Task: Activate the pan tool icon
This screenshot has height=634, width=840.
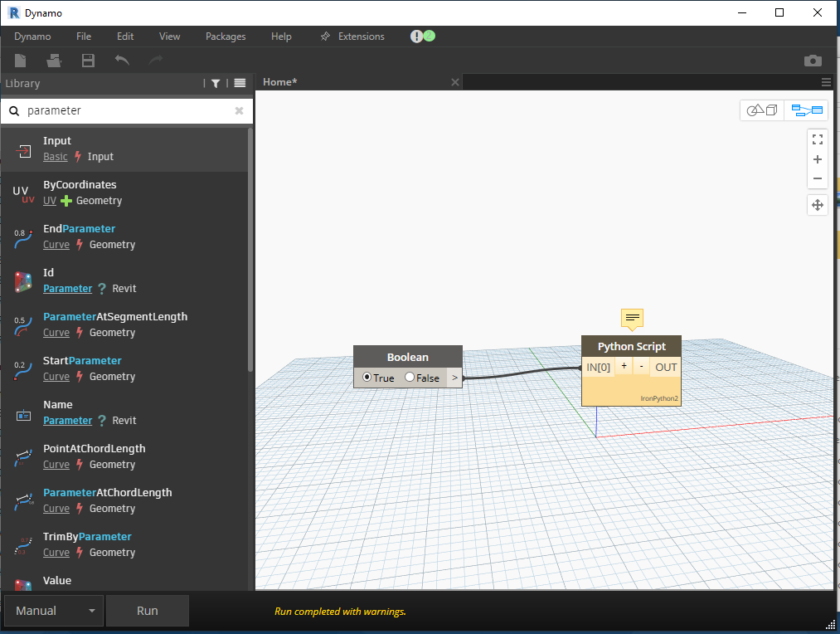Action: pyautogui.click(x=818, y=205)
